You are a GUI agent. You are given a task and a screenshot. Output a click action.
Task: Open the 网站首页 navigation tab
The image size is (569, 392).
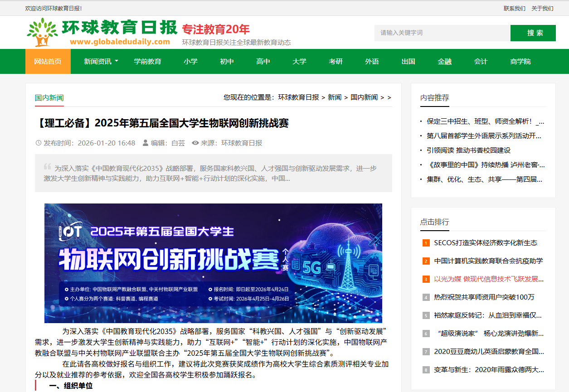(x=48, y=62)
